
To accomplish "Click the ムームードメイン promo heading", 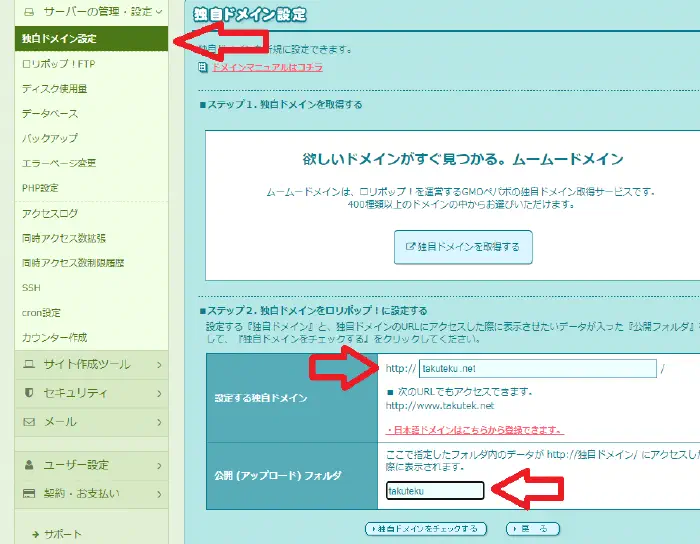I will pos(462,159).
